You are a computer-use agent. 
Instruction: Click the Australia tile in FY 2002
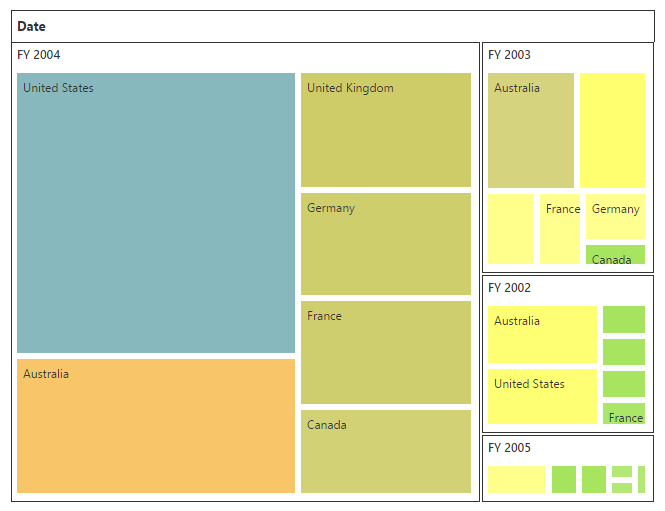542,334
